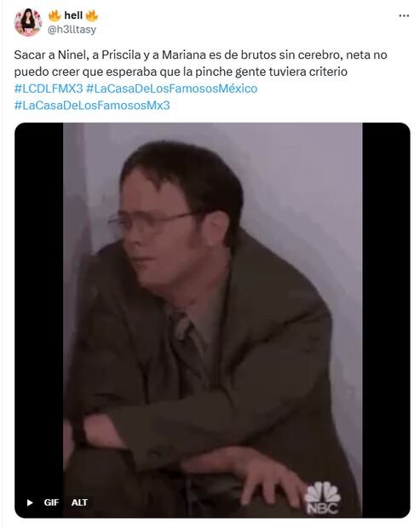Viewport: 420px width, 528px height.
Task: Open the three-dot more options menu
Action: point(404,16)
